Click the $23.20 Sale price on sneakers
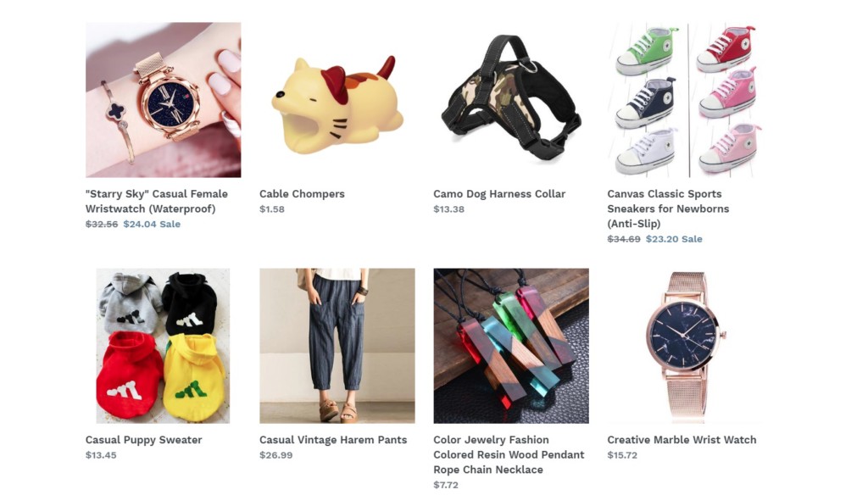This screenshot has width=868, height=495. 674,239
